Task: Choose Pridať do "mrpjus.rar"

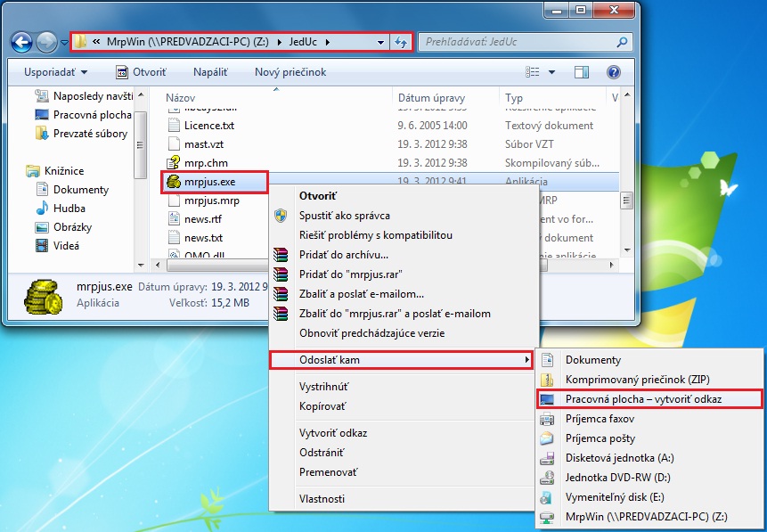Action: click(x=404, y=274)
